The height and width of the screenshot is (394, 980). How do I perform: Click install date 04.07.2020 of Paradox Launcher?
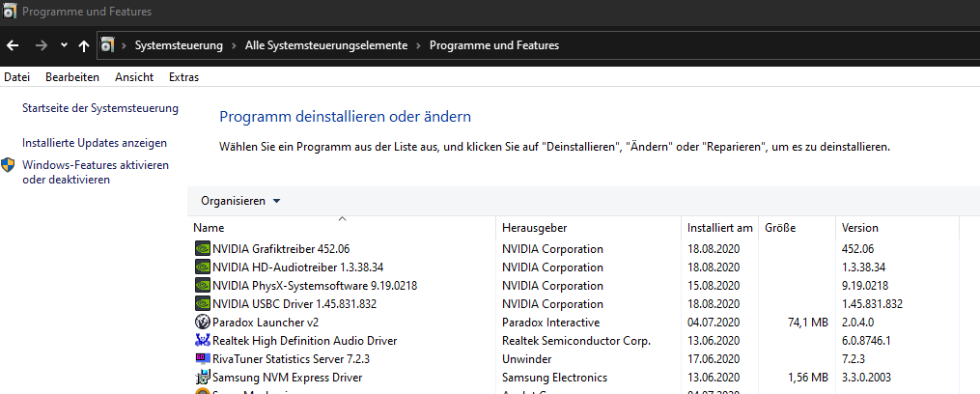click(714, 323)
